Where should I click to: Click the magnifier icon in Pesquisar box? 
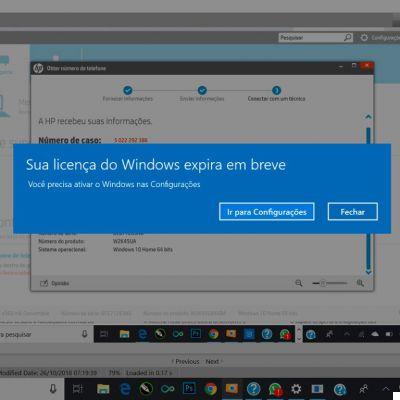347,37
